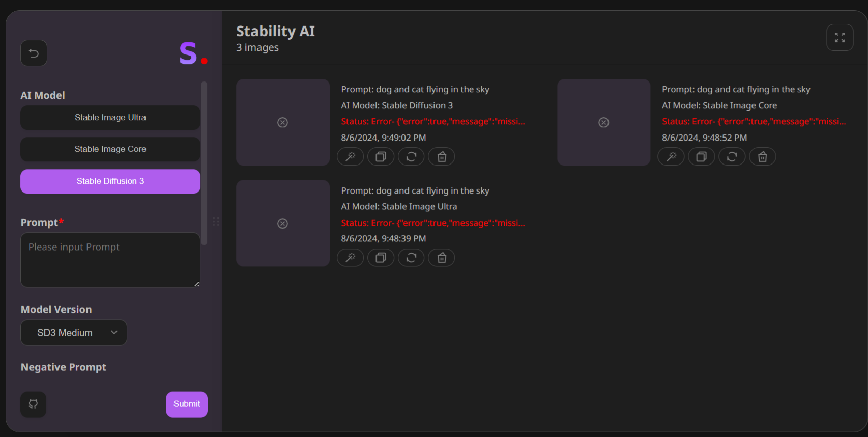Retry the Stable Image Ultra generation
This screenshot has height=437, width=868.
tap(411, 258)
